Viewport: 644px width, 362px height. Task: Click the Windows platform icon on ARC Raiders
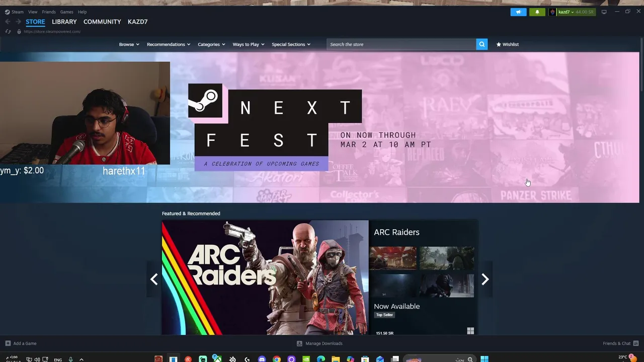point(470,331)
